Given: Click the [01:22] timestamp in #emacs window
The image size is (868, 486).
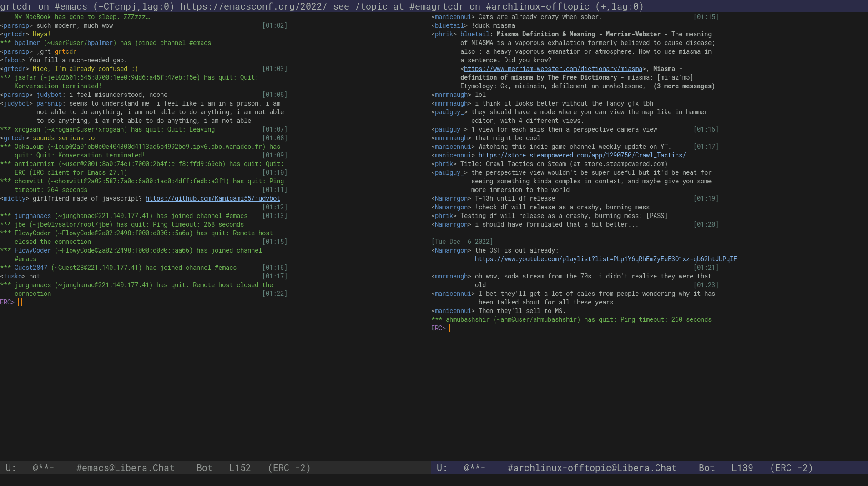Looking at the screenshot, I should pos(275,294).
